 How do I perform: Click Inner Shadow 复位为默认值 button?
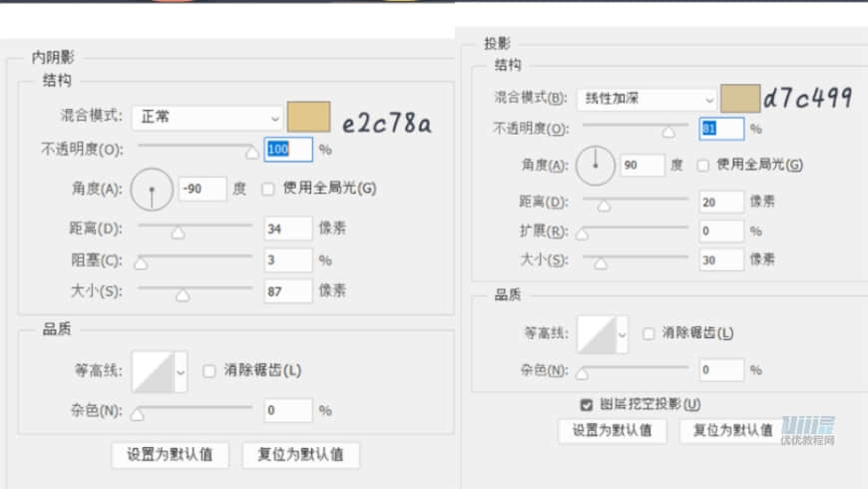pyautogui.click(x=300, y=454)
